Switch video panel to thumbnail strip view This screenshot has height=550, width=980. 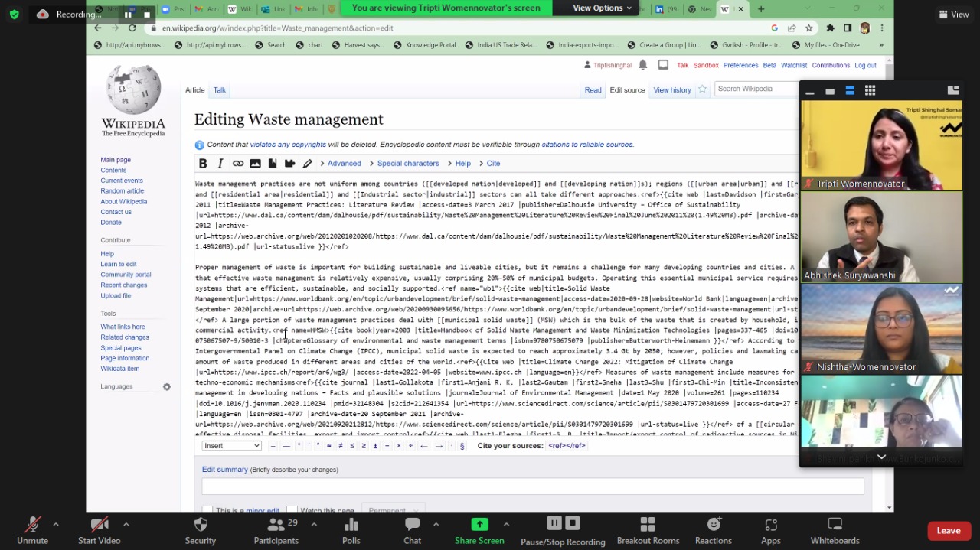[x=850, y=91]
